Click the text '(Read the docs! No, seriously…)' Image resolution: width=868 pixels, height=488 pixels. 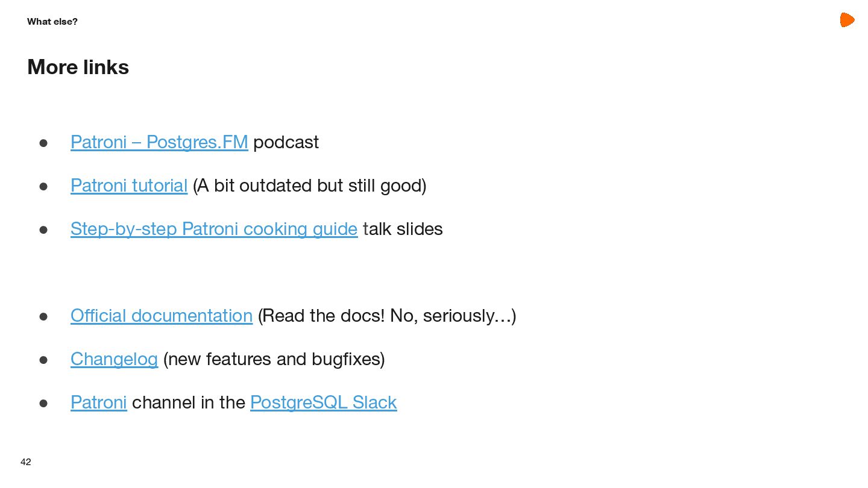[x=387, y=316]
